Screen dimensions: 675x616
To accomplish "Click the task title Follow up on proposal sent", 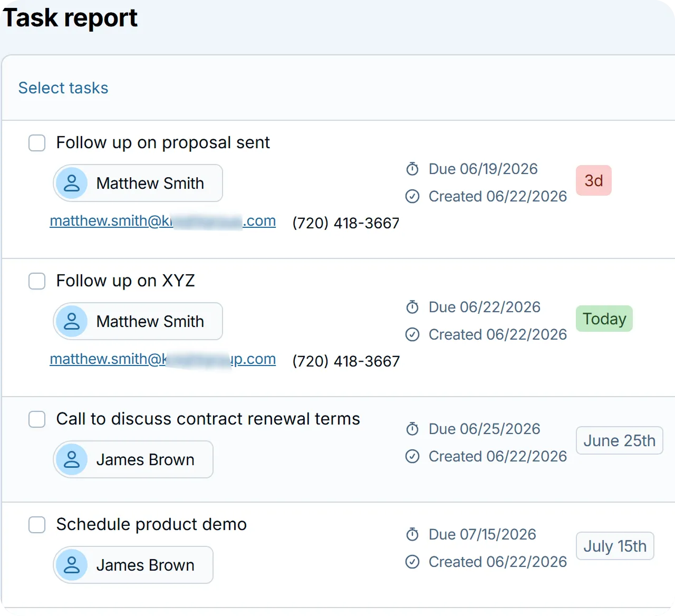I will tap(163, 142).
